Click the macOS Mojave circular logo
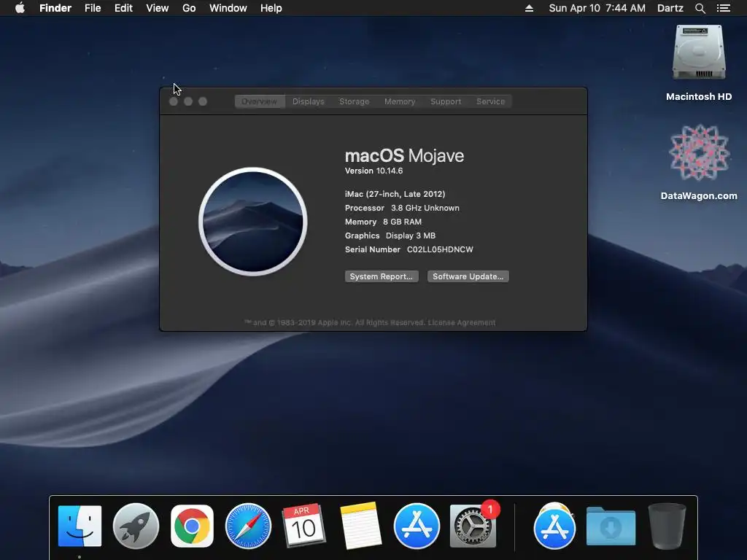Screen dimensions: 747x560 click(x=253, y=222)
